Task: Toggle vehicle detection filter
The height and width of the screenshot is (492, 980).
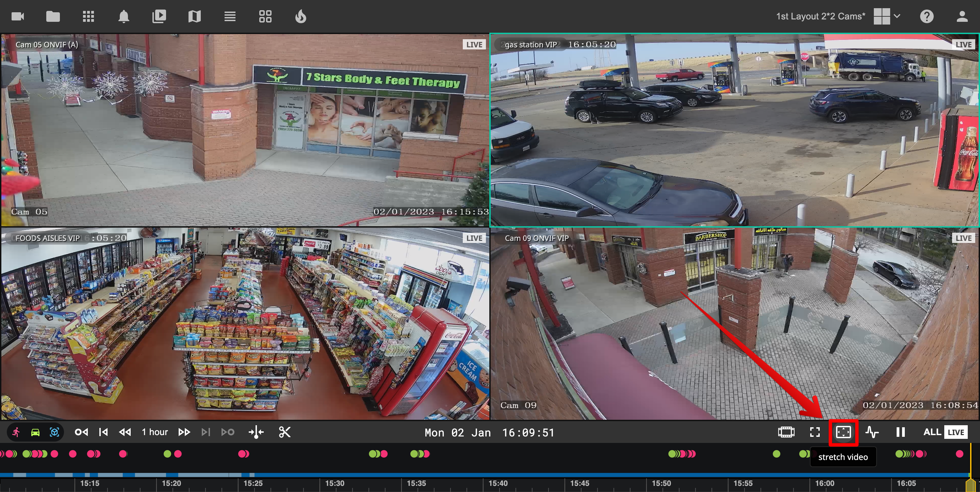Action: coord(35,432)
